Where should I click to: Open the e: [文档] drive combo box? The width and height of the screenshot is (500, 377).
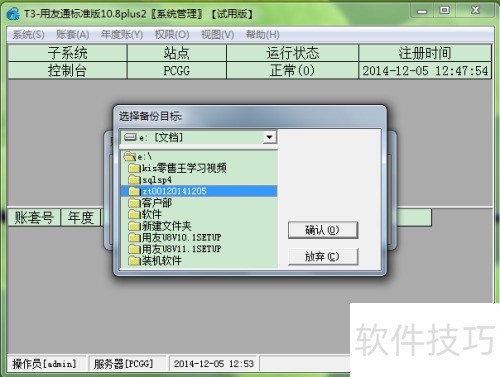pyautogui.click(x=199, y=137)
